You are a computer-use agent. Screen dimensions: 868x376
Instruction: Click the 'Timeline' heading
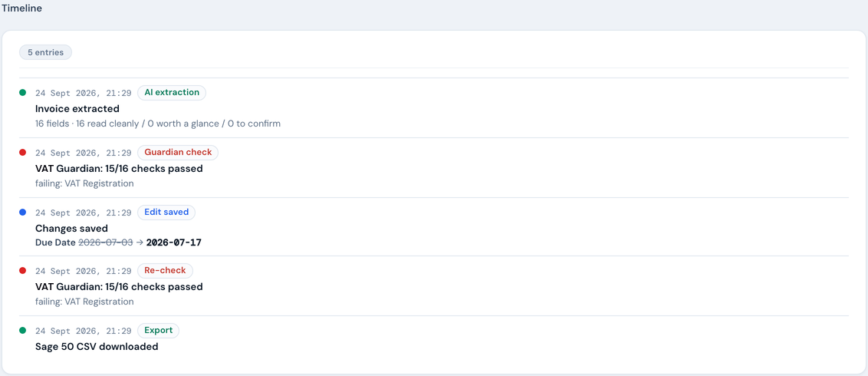click(21, 8)
